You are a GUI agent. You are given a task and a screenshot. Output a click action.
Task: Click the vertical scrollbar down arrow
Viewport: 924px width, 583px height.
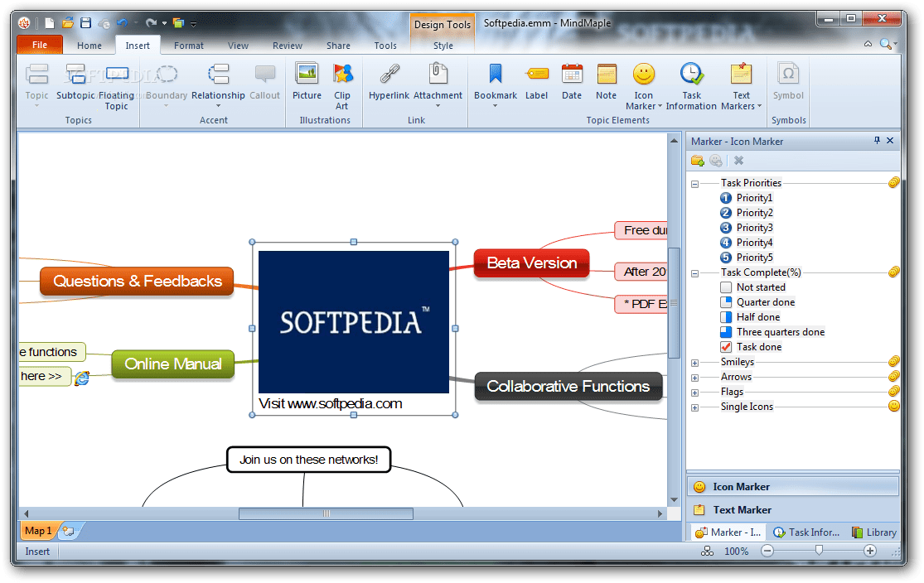click(x=674, y=500)
